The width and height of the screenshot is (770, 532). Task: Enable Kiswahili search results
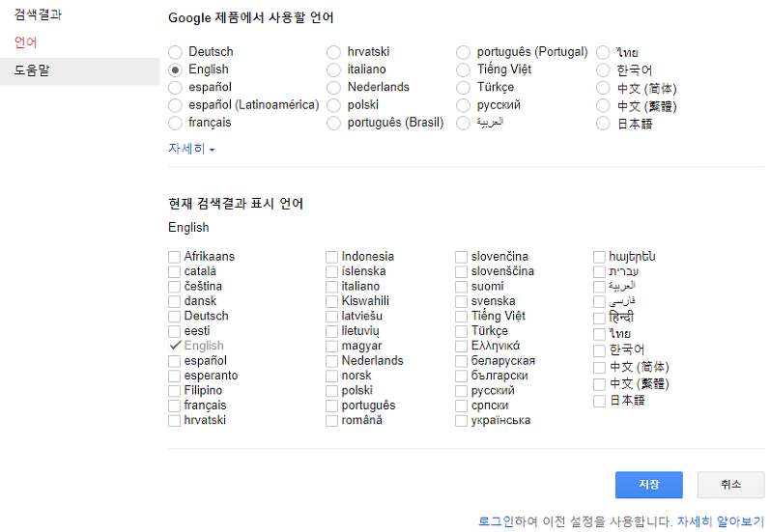click(332, 301)
